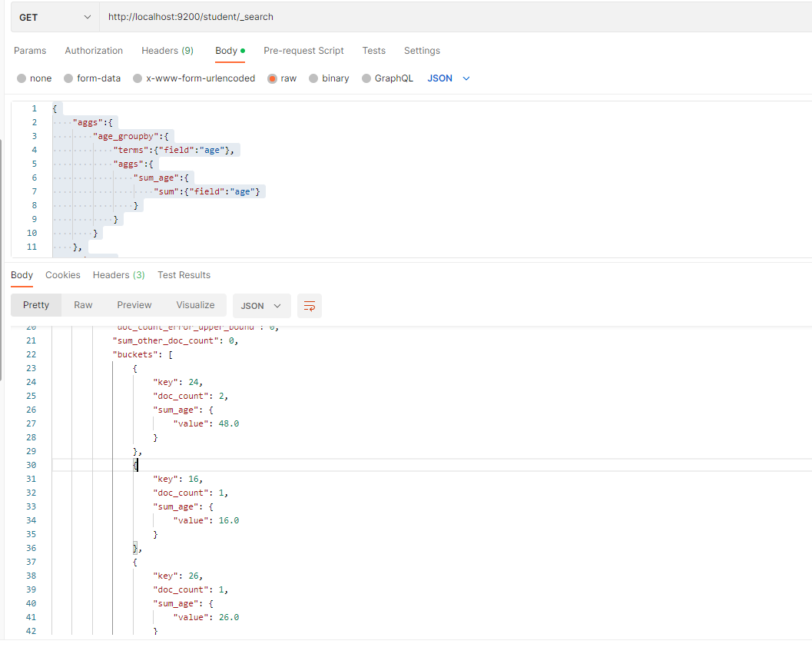Select the form-data body type
This screenshot has width=812, height=654.
(x=92, y=78)
